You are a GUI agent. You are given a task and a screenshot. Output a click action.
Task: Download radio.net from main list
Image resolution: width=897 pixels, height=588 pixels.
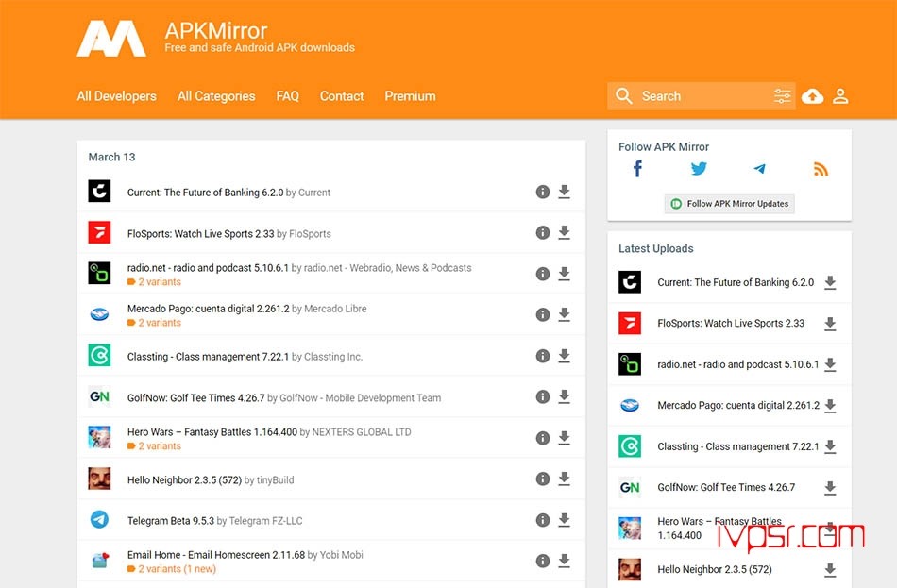[564, 274]
